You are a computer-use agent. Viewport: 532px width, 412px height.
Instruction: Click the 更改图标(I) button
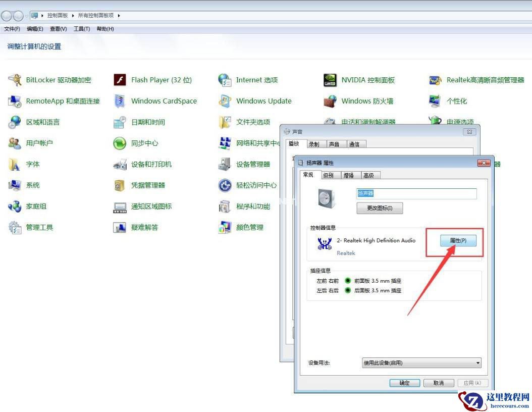[380, 208]
